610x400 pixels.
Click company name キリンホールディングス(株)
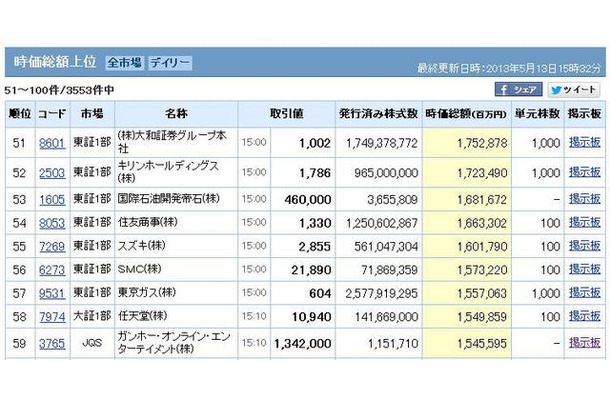[168, 172]
